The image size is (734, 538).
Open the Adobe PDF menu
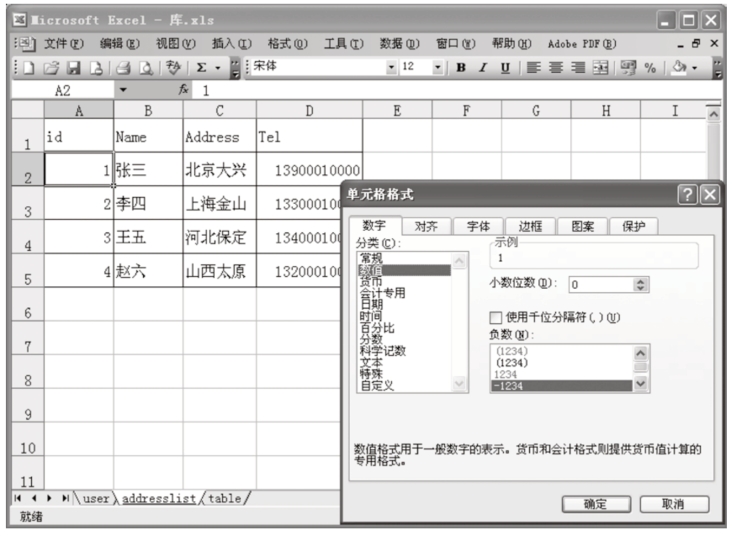pyautogui.click(x=582, y=44)
